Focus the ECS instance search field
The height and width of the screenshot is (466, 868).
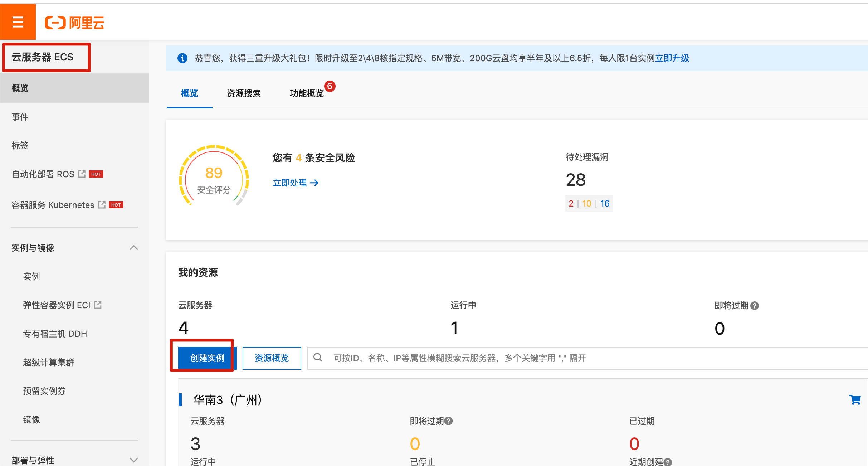[x=587, y=358]
